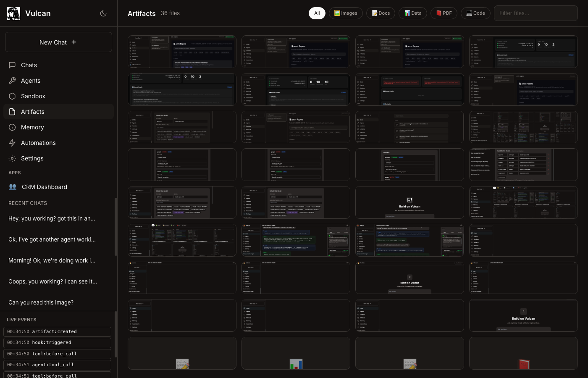This screenshot has width=588, height=378.
Task: Open Settings via gear icon
Action: coord(12,158)
